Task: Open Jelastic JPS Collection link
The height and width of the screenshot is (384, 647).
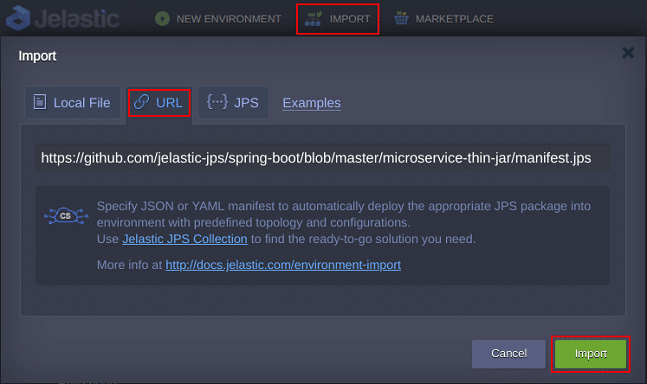Action: (185, 239)
